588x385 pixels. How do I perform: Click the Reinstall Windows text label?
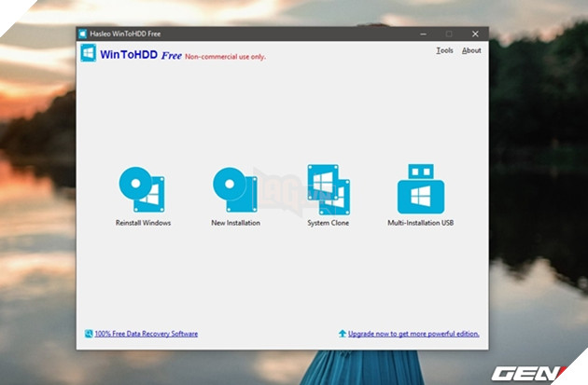[x=143, y=224]
